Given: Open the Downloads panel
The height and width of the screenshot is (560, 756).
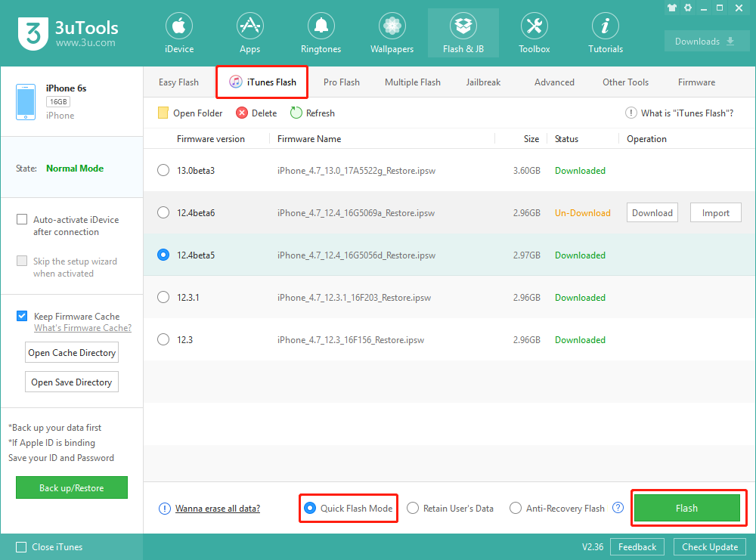Looking at the screenshot, I should pyautogui.click(x=706, y=42).
